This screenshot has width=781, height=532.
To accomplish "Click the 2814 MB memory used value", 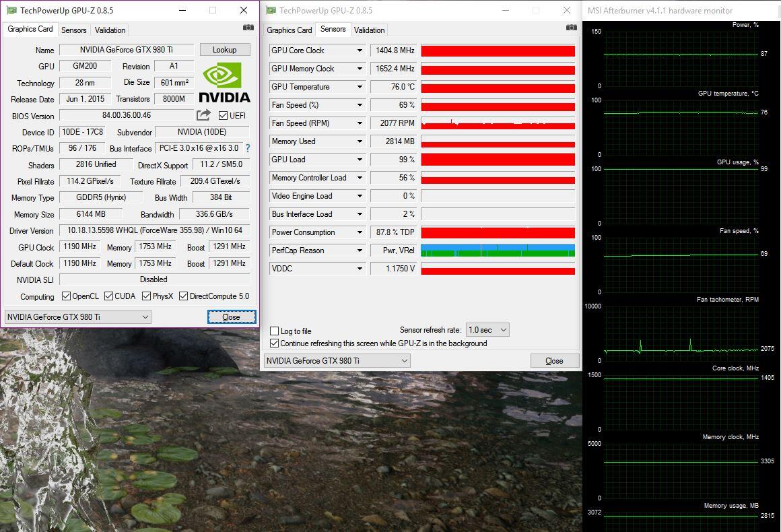I will (393, 141).
